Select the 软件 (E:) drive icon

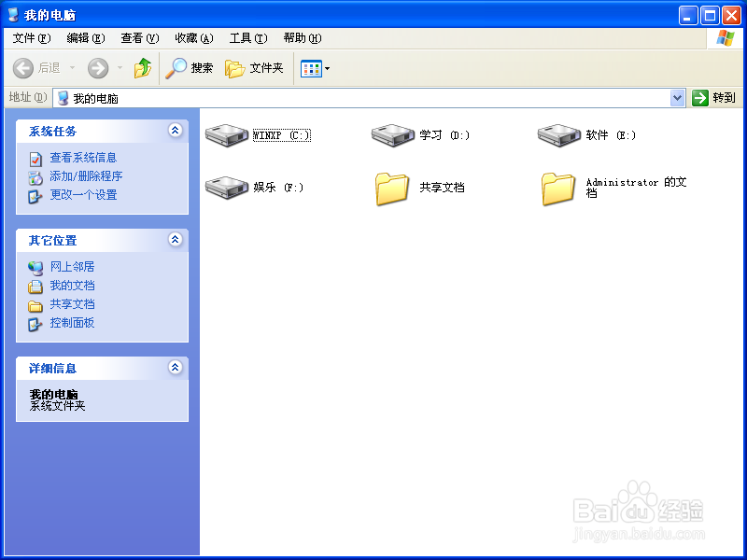point(559,135)
